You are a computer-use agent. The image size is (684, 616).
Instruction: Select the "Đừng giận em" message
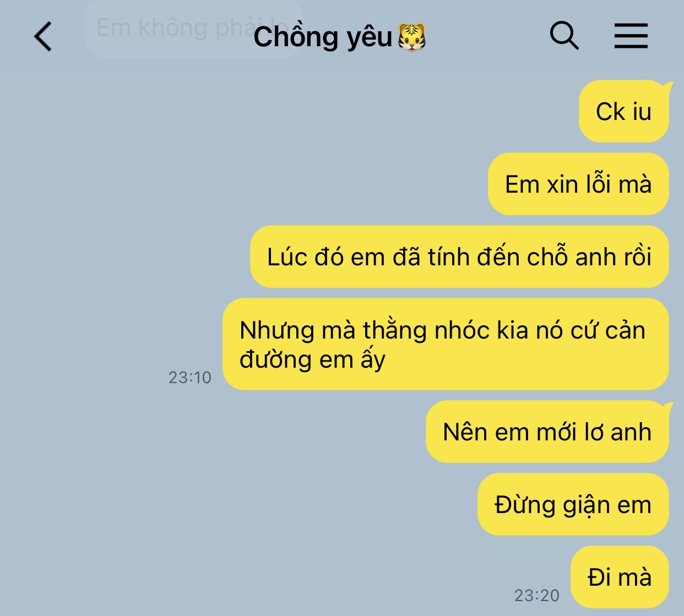click(573, 504)
